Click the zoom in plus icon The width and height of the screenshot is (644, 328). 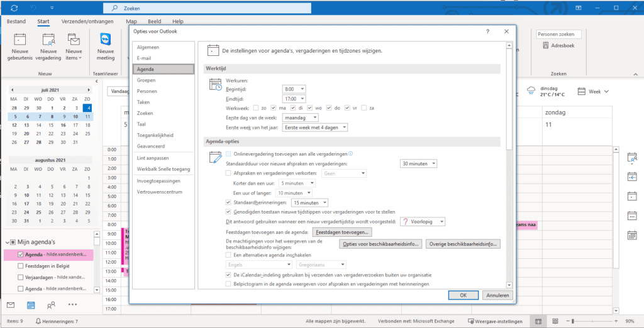click(616, 321)
